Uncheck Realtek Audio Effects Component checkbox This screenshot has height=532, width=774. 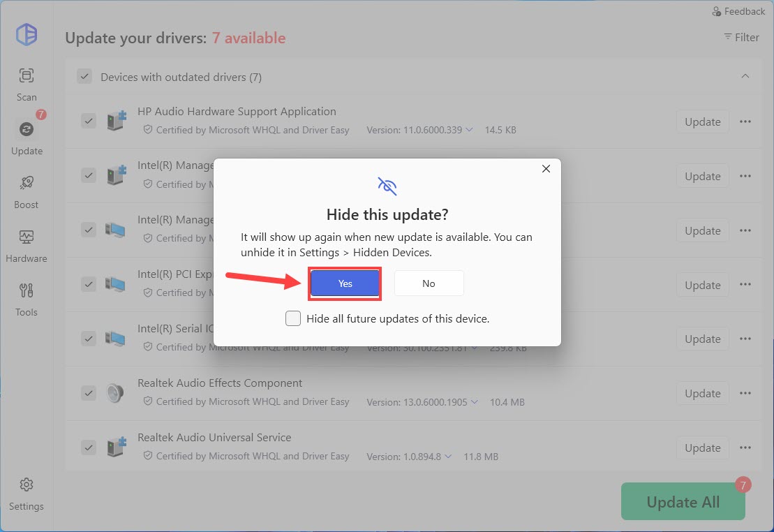[89, 393]
